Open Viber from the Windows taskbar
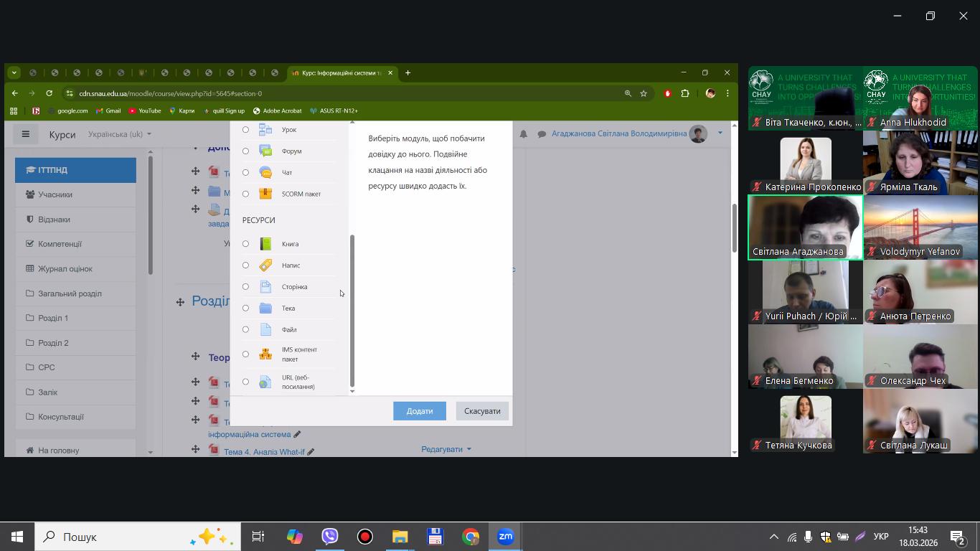Image resolution: width=980 pixels, height=551 pixels. [x=330, y=537]
